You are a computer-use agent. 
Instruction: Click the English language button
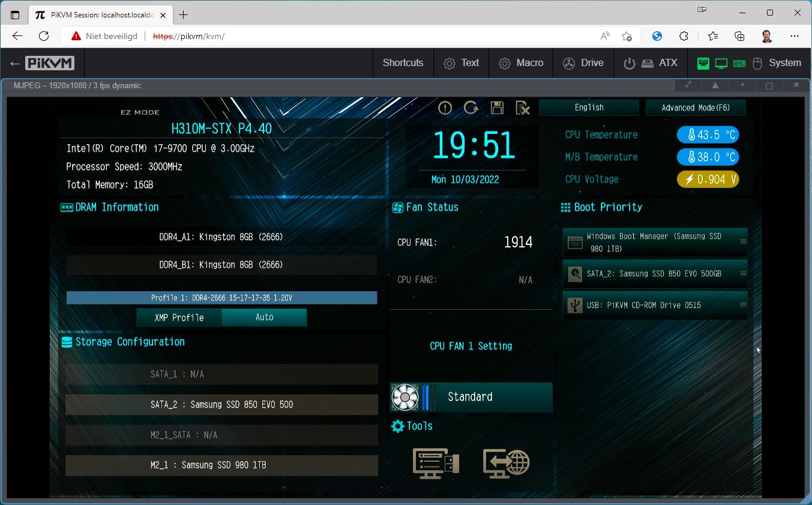(589, 107)
